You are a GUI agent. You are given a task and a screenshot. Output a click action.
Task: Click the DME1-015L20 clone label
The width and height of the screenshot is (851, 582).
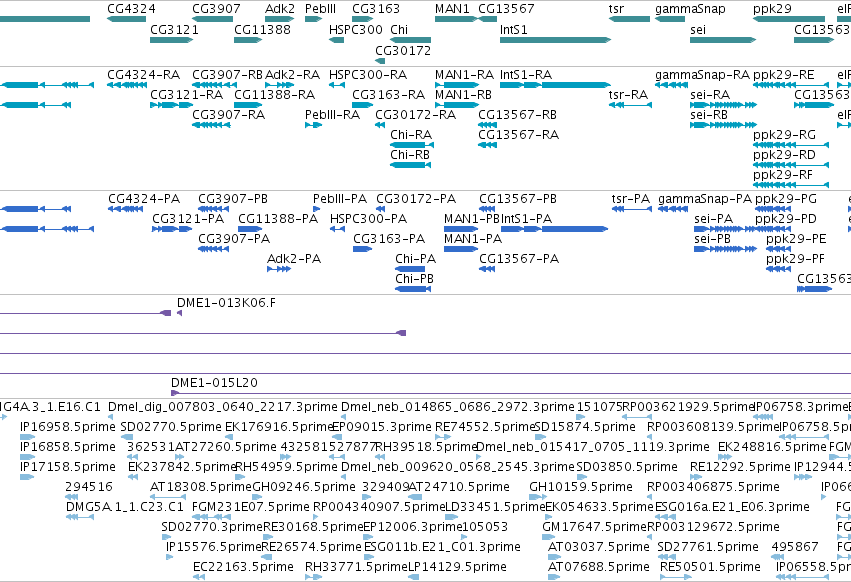point(214,383)
